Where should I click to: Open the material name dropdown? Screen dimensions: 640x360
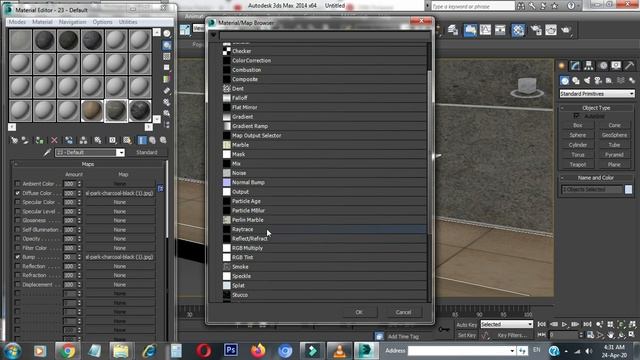[x=120, y=153]
